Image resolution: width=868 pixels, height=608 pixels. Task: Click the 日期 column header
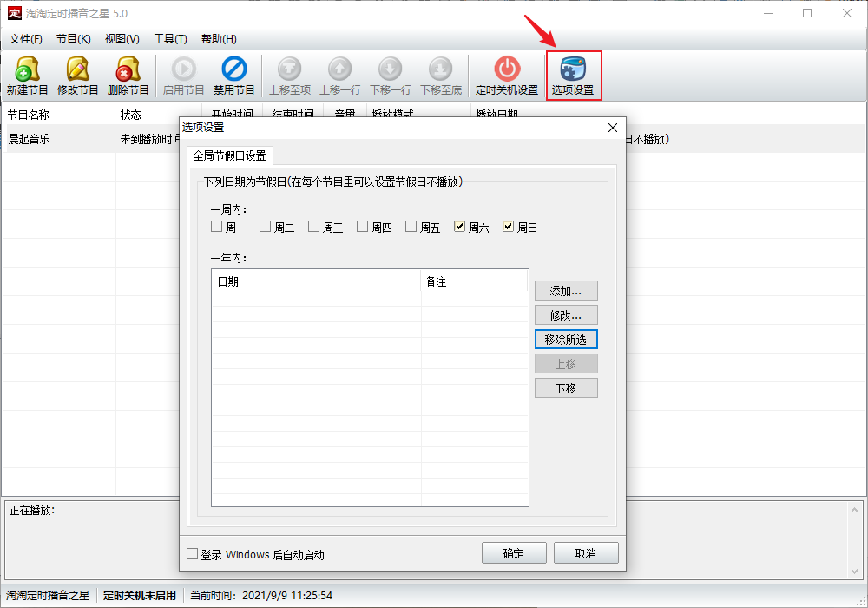[x=316, y=281]
